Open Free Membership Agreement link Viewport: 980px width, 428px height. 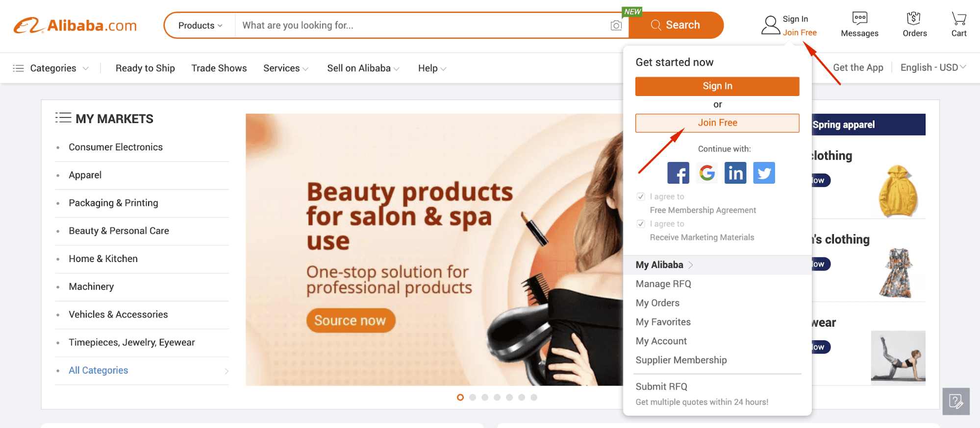click(x=703, y=210)
